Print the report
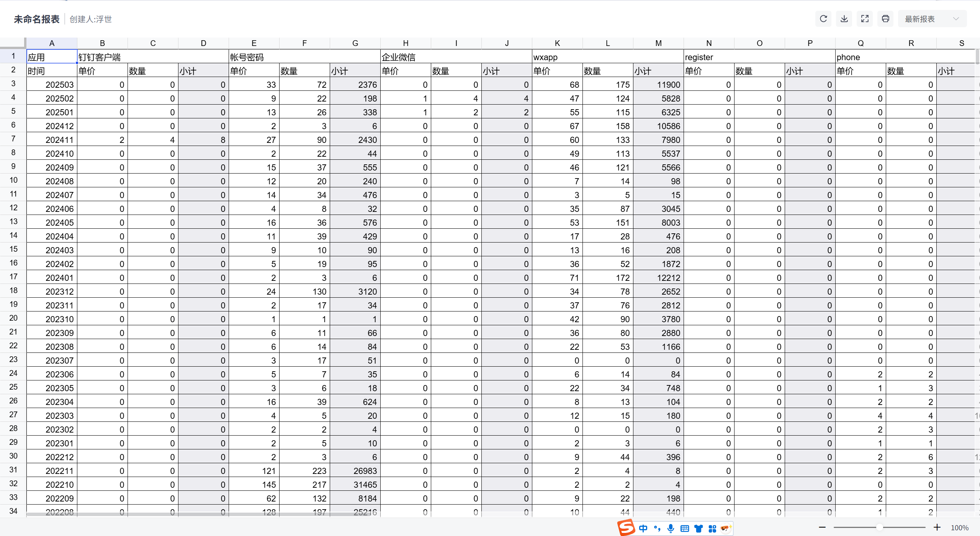 pos(885,19)
